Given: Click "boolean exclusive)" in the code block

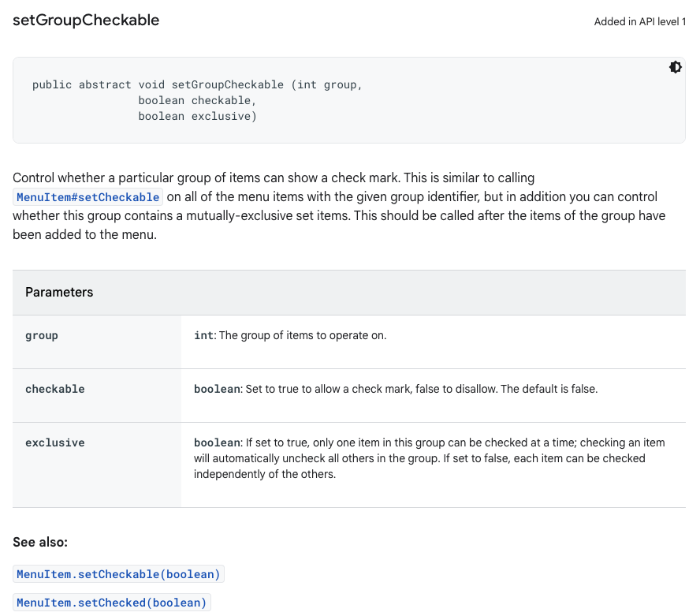Looking at the screenshot, I should pyautogui.click(x=197, y=117).
